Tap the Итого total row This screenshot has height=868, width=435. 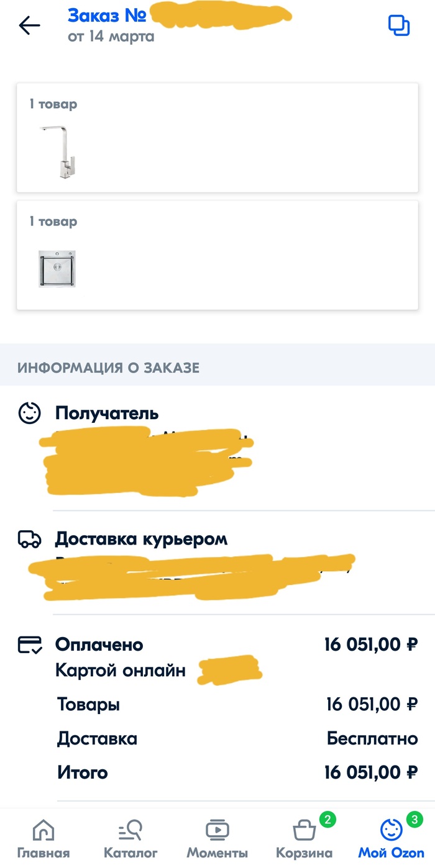point(236,772)
